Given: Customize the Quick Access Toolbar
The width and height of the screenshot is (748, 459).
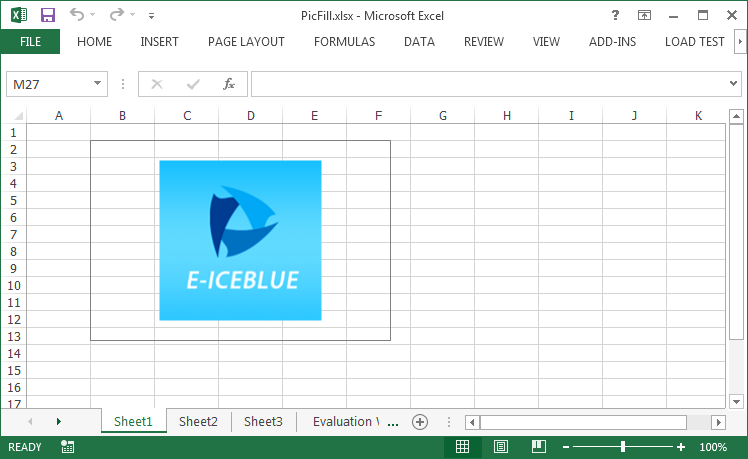Looking at the screenshot, I should click(x=151, y=16).
